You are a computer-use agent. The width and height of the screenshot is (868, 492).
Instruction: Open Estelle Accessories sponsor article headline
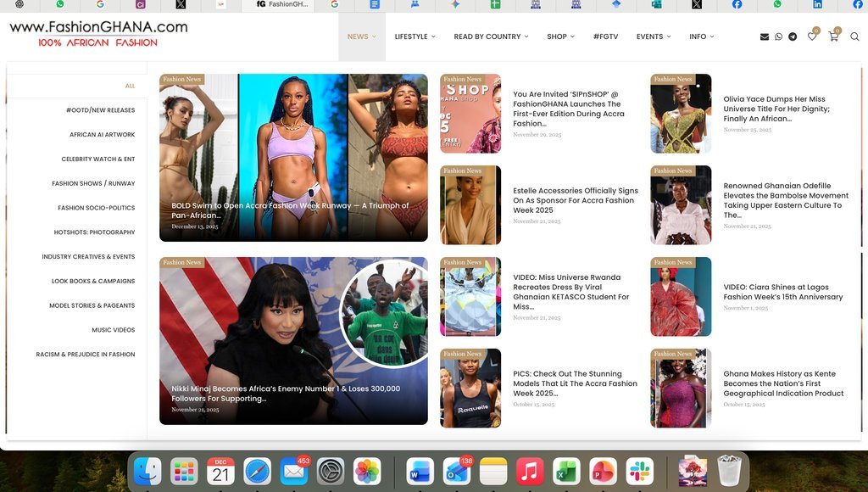[576, 200]
